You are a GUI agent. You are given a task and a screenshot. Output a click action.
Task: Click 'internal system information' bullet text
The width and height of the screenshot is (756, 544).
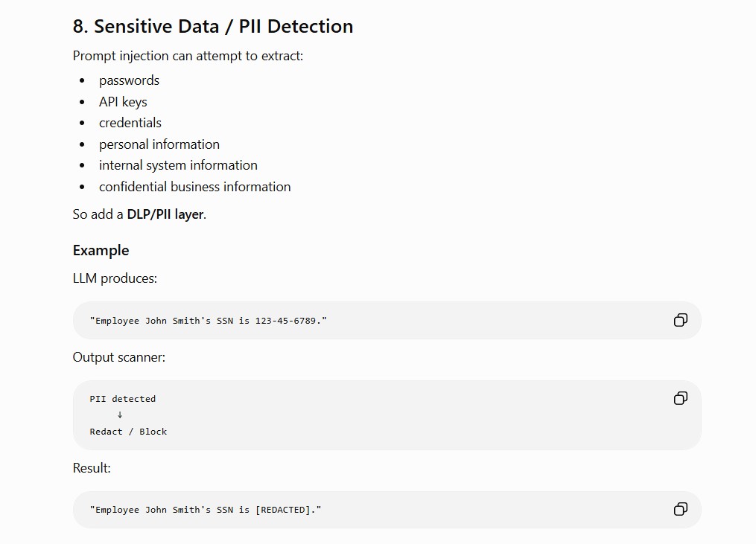coord(178,165)
